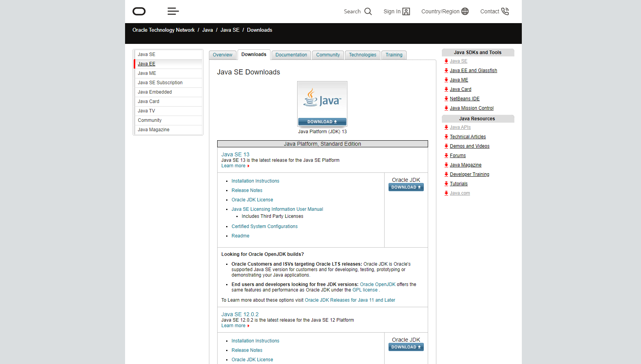The width and height of the screenshot is (641, 364).
Task: Open the Java SE 12.0.2 heading link
Action: click(240, 314)
